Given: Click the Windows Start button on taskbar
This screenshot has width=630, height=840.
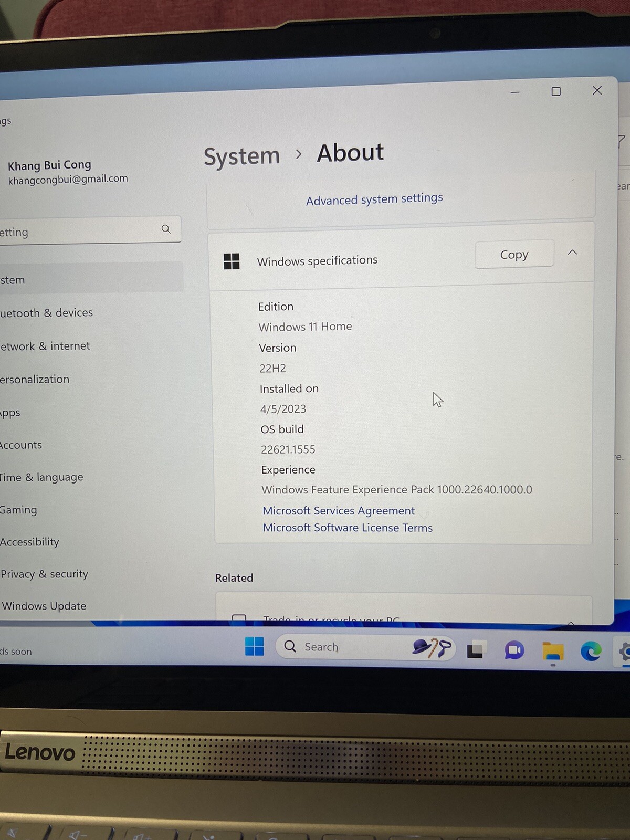Looking at the screenshot, I should [x=255, y=646].
